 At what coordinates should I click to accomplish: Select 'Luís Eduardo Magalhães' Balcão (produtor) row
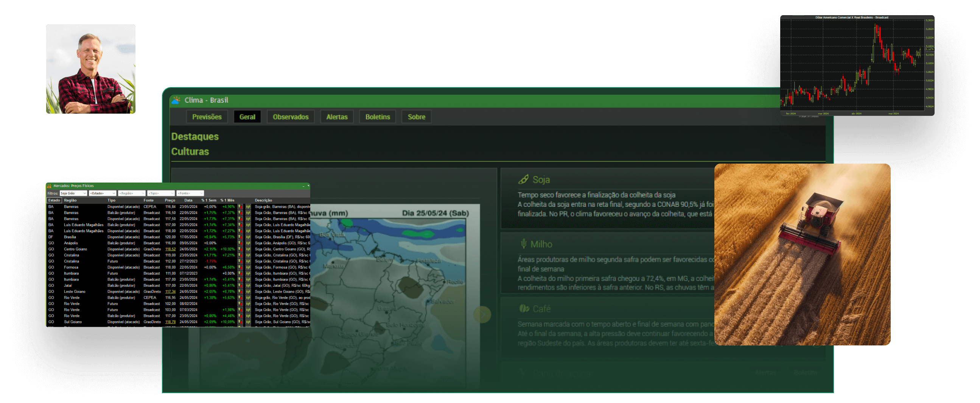click(178, 225)
